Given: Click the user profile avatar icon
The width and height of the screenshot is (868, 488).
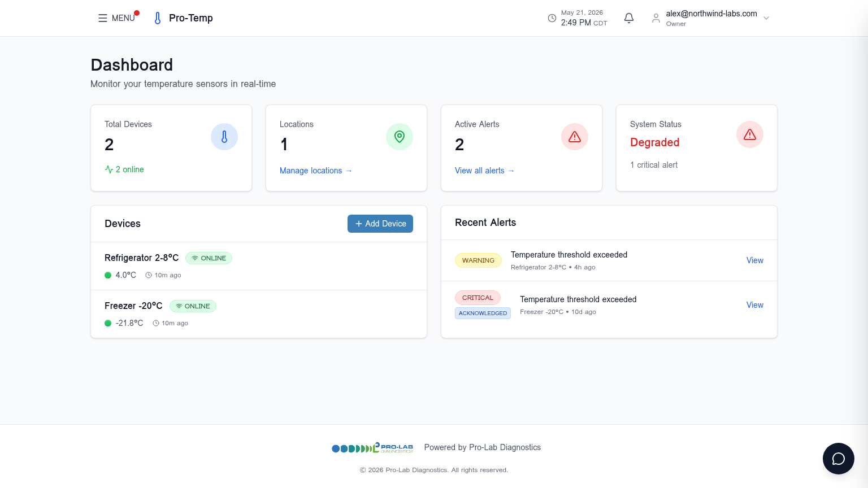Looking at the screenshot, I should [656, 18].
